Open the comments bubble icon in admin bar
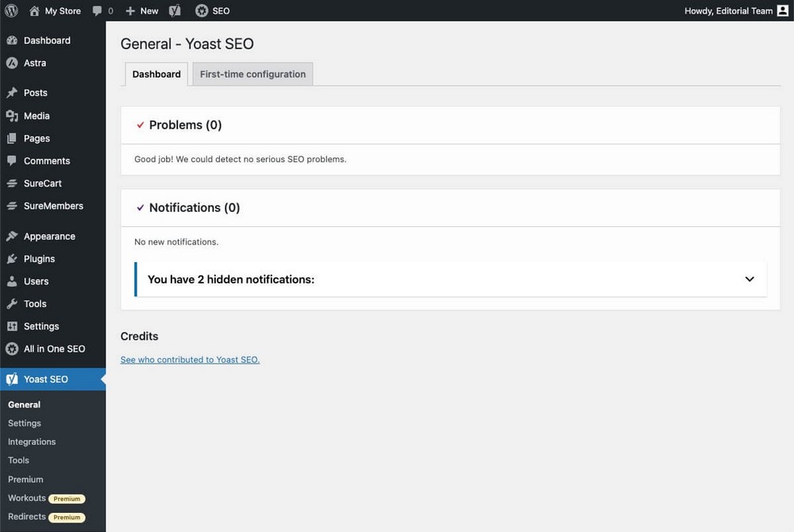 [x=98, y=11]
